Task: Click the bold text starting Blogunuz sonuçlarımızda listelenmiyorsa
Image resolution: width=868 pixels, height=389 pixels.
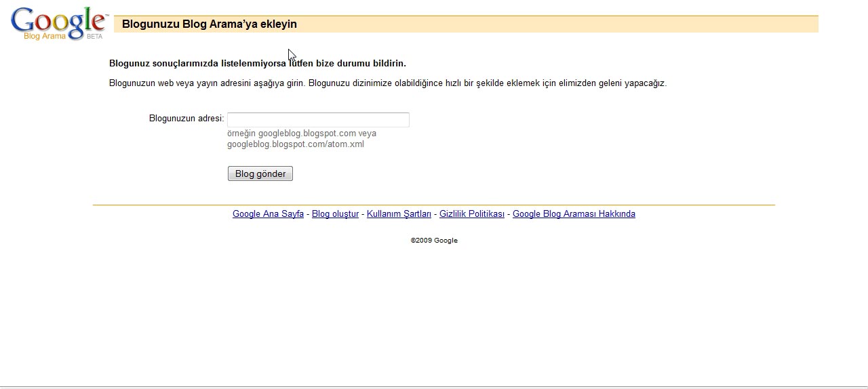Action: coord(258,64)
